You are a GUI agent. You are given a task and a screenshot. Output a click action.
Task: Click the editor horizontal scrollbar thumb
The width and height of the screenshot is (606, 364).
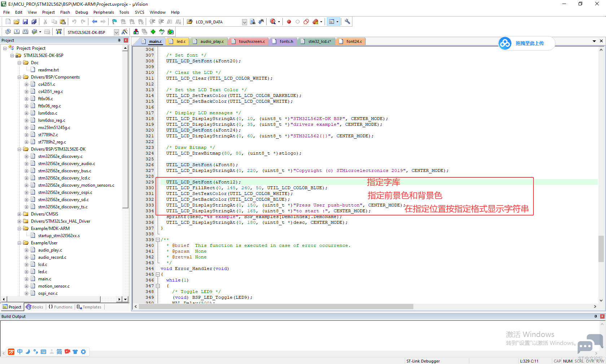(277, 307)
